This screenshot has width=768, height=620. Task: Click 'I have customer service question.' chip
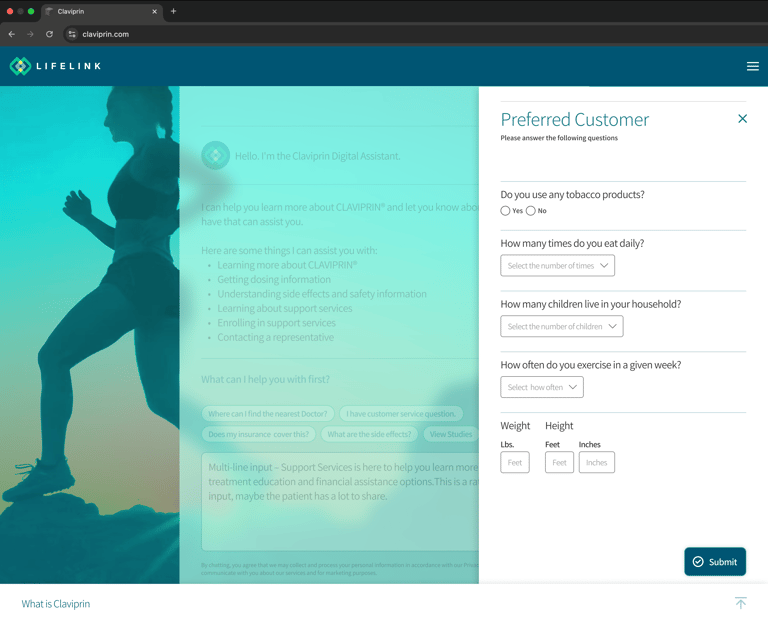401,414
